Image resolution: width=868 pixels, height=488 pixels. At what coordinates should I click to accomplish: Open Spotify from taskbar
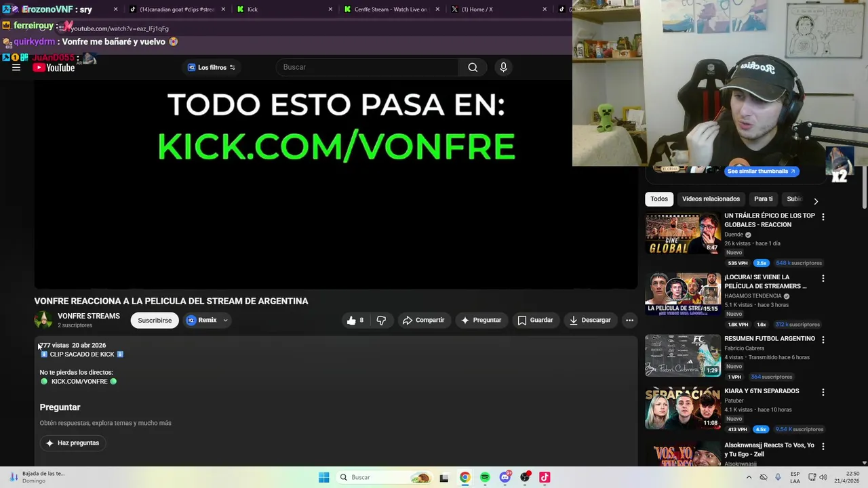click(x=485, y=477)
